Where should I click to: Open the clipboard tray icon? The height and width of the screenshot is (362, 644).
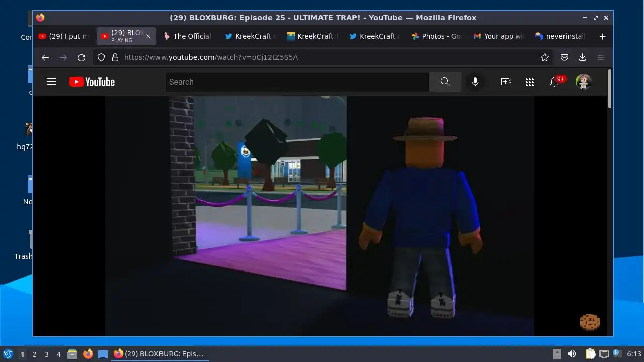[590, 354]
